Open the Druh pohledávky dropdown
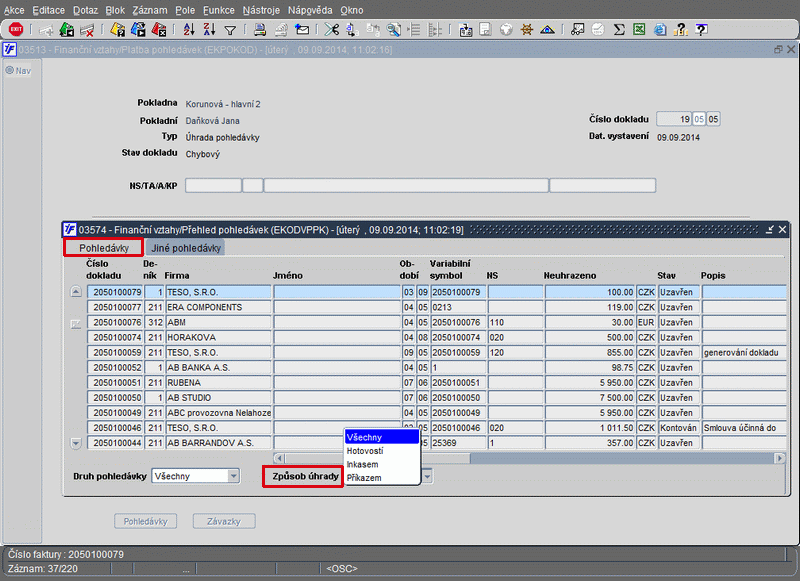This screenshot has height=581, width=800. 233,476
